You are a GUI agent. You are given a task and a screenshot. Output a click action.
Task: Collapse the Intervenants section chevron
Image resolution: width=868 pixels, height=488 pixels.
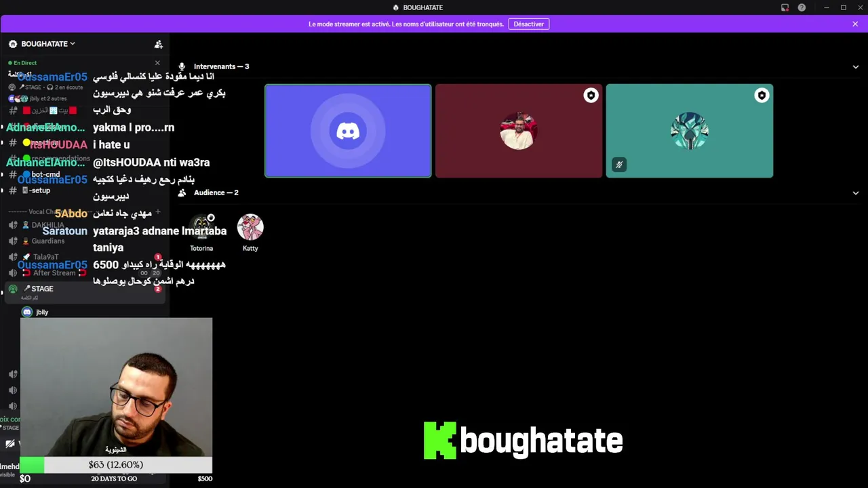tap(855, 66)
